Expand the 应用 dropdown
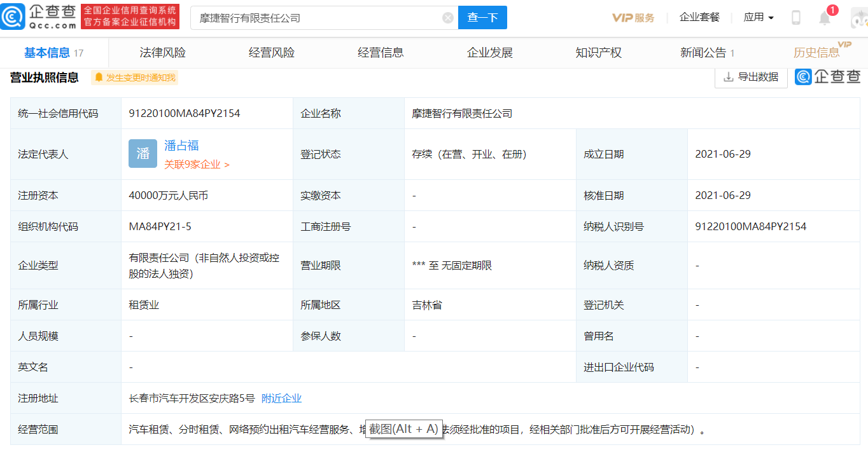Screen dimensions: 868x452 click(x=759, y=17)
